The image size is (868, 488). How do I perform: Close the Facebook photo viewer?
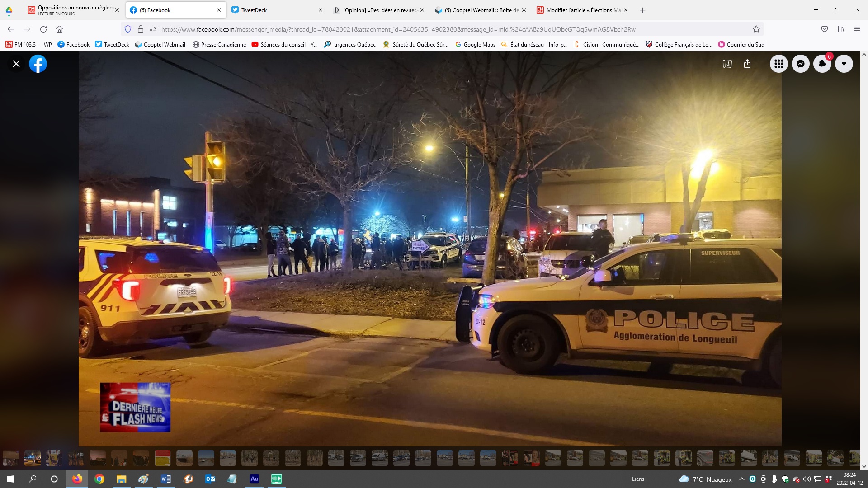16,64
